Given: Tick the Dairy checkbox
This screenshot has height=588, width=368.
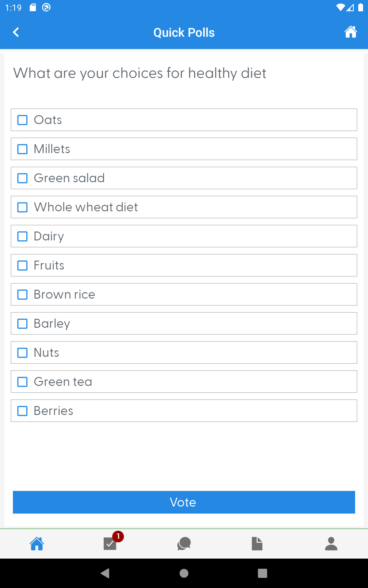Looking at the screenshot, I should 22,236.
